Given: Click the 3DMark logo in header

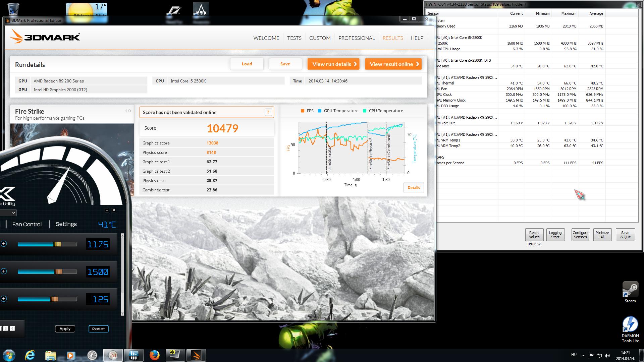Looking at the screenshot, I should click(45, 37).
